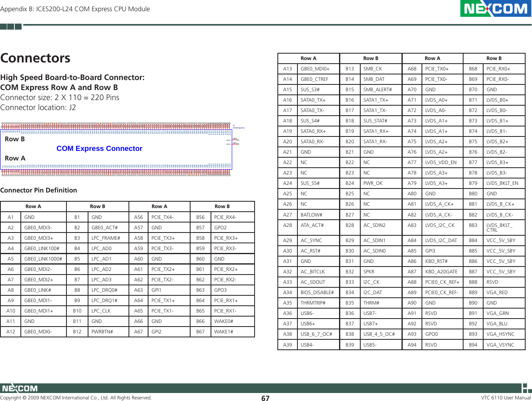Click the 'GBE0_LINK1000#' cell

click(43, 259)
